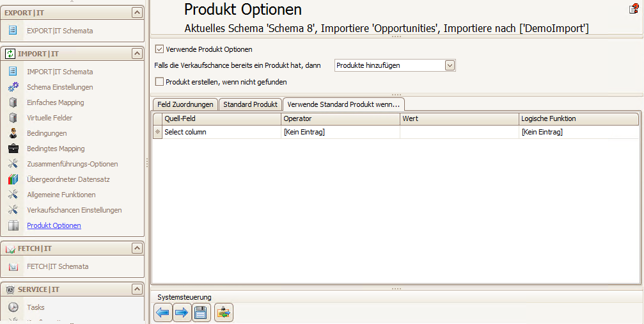Click the Tasks clock icon

13,307
